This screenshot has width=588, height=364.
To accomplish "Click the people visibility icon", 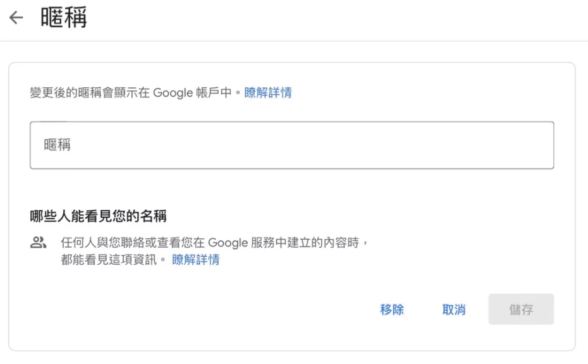I will [x=38, y=243].
